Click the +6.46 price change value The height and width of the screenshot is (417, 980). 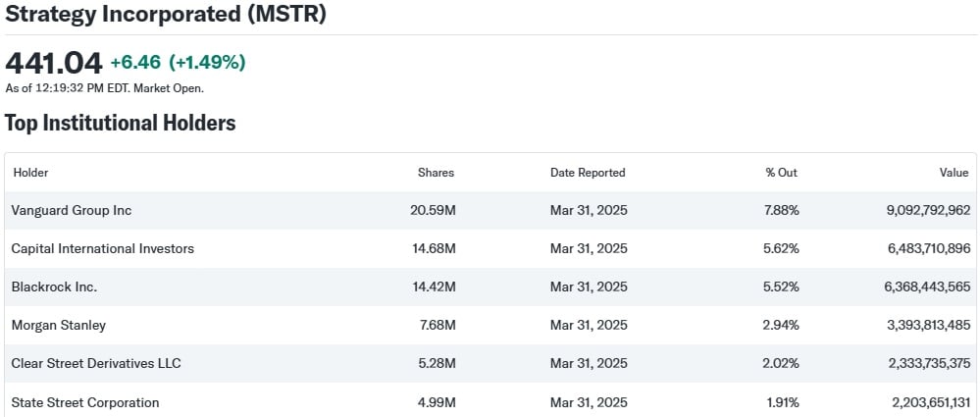[x=134, y=62]
